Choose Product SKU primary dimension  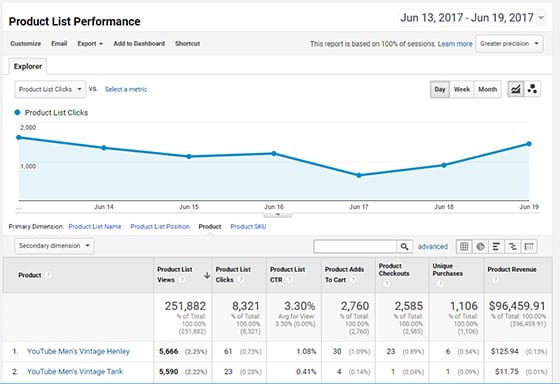pos(248,226)
